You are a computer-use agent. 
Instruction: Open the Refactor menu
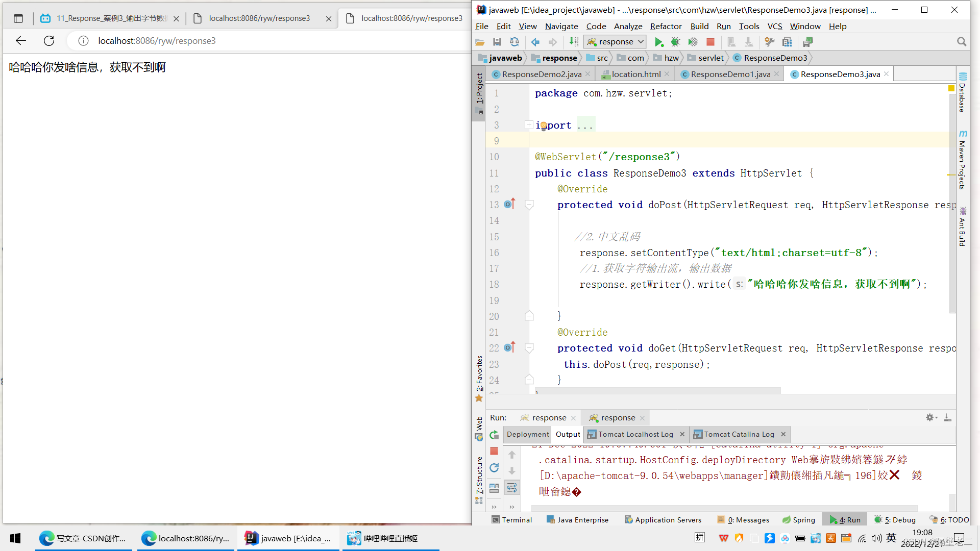(665, 26)
